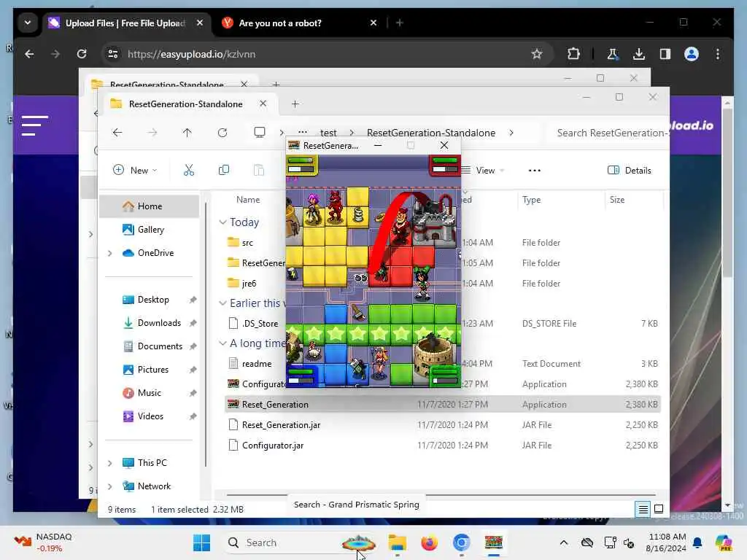747x560 pixels.
Task: Add a new File Explorer tab
Action: (295, 104)
